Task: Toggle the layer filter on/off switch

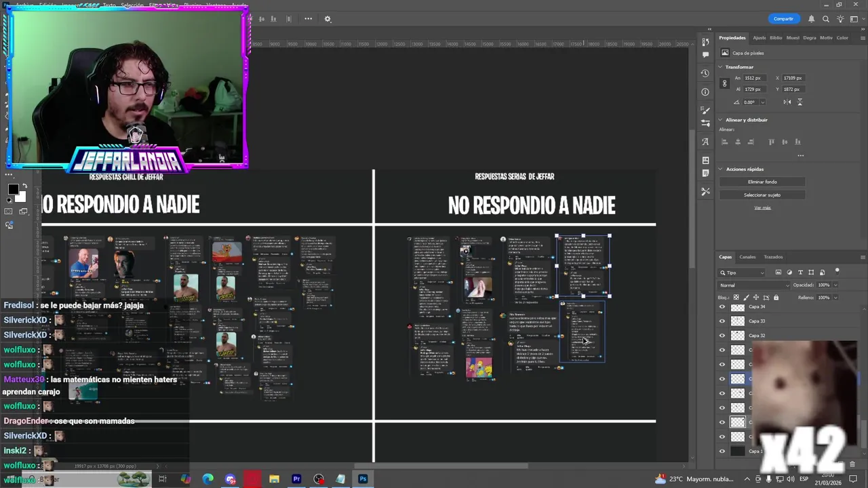Action: 837,272
